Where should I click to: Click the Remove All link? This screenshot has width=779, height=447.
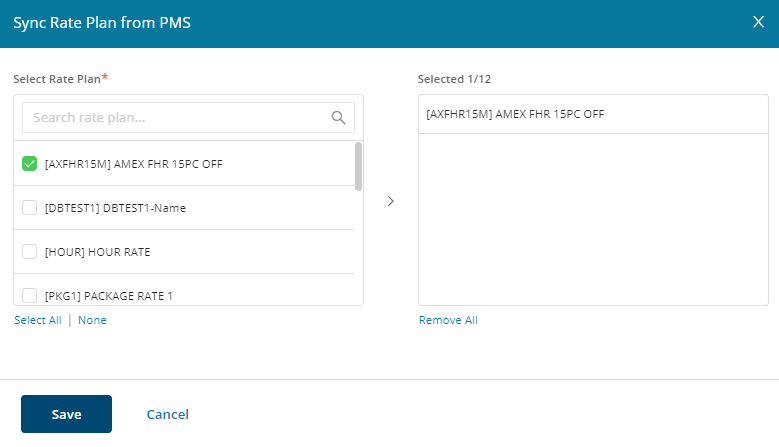pyautogui.click(x=448, y=320)
